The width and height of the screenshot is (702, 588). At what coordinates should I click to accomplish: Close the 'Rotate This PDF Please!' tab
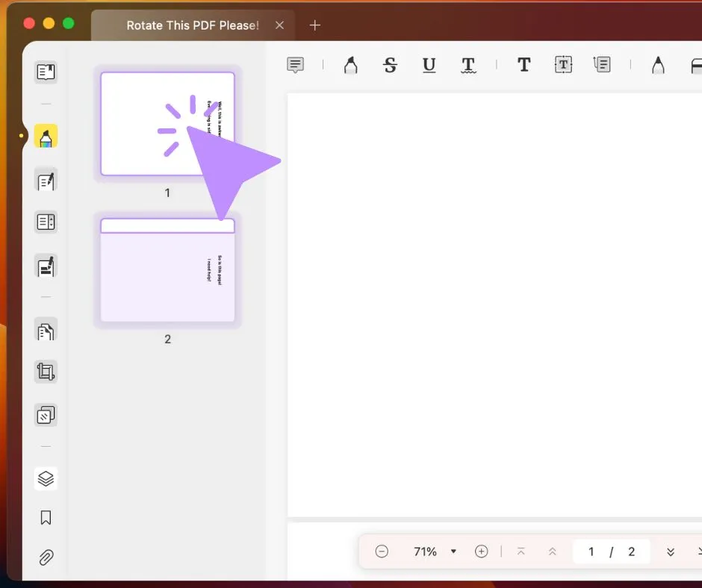[280, 25]
